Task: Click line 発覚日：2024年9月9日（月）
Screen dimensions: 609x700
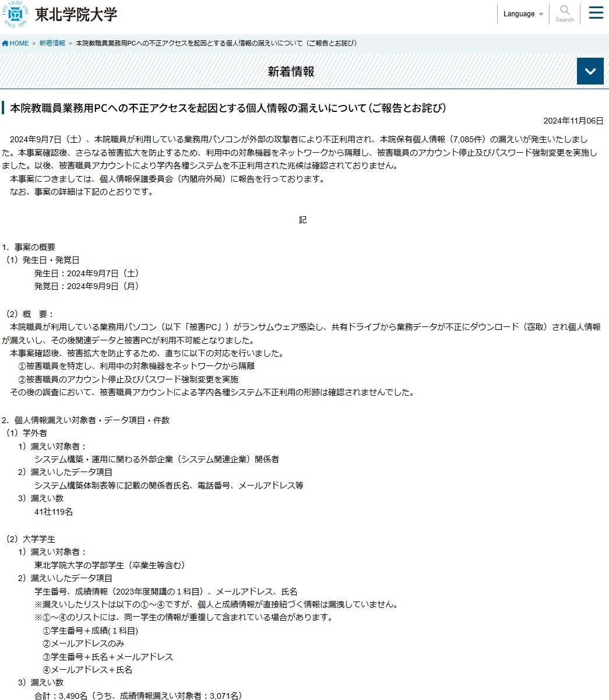Action: click(87, 286)
